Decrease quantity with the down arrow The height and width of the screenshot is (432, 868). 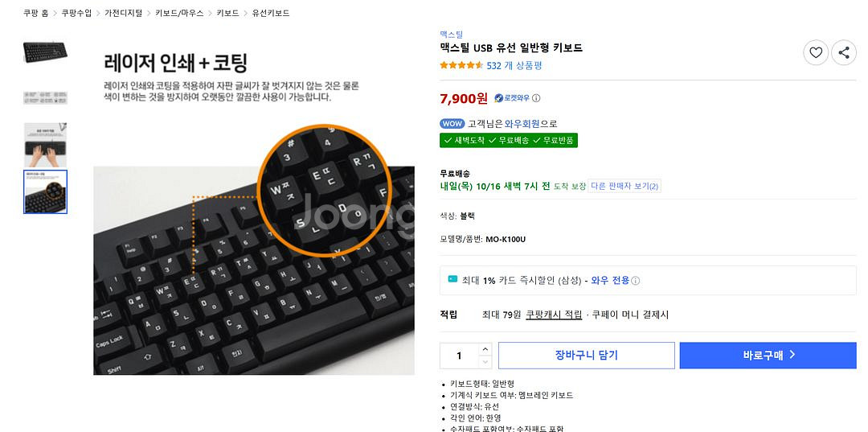coord(485,362)
